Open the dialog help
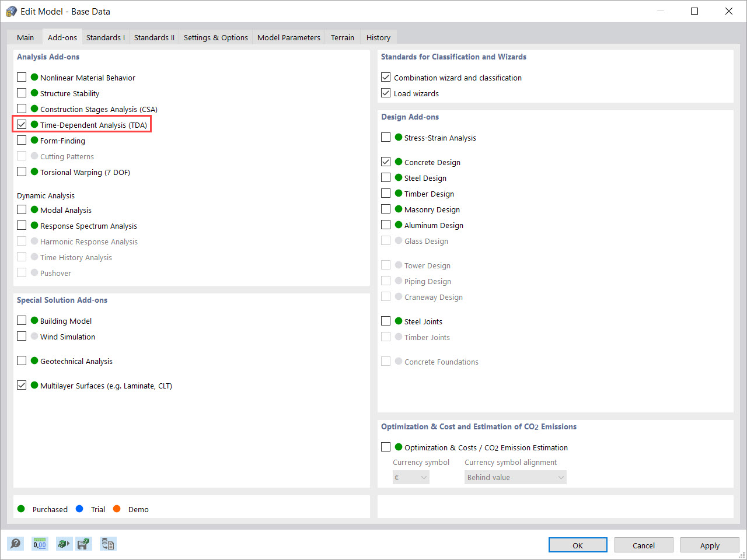The height and width of the screenshot is (560, 747). tap(16, 544)
